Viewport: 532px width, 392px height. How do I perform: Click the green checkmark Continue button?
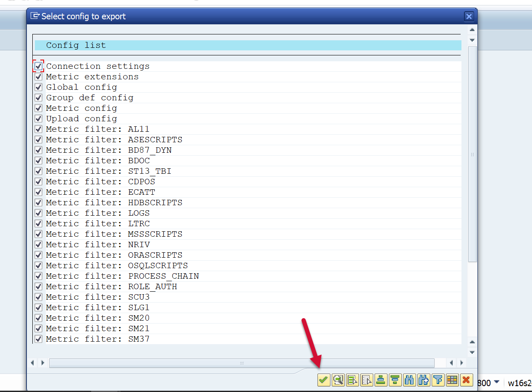coord(323,380)
